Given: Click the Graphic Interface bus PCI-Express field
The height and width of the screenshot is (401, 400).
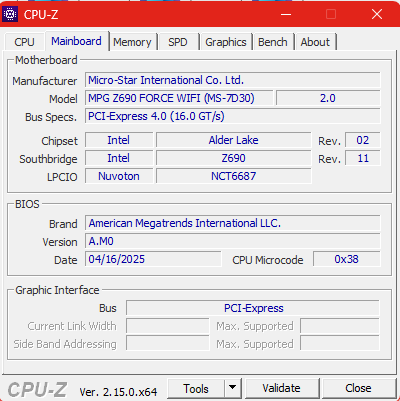Looking at the screenshot, I should 253,308.
